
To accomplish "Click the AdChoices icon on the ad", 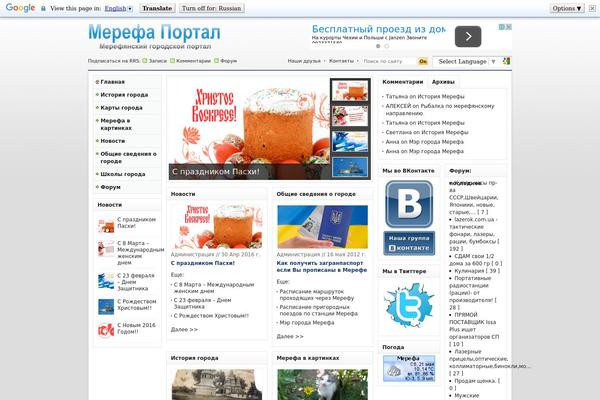I will coord(502,27).
